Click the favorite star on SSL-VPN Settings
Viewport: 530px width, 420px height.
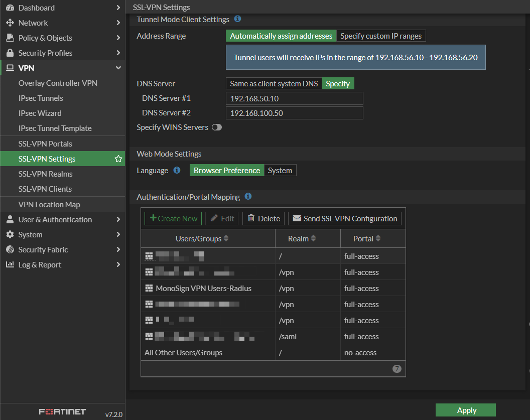click(x=118, y=159)
